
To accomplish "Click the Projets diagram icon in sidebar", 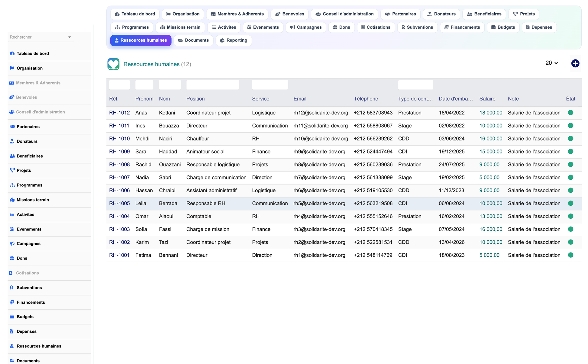I will coord(12,170).
